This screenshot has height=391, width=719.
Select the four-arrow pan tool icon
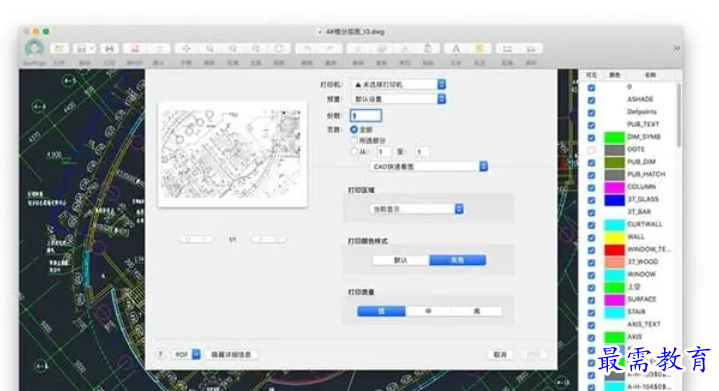186,49
